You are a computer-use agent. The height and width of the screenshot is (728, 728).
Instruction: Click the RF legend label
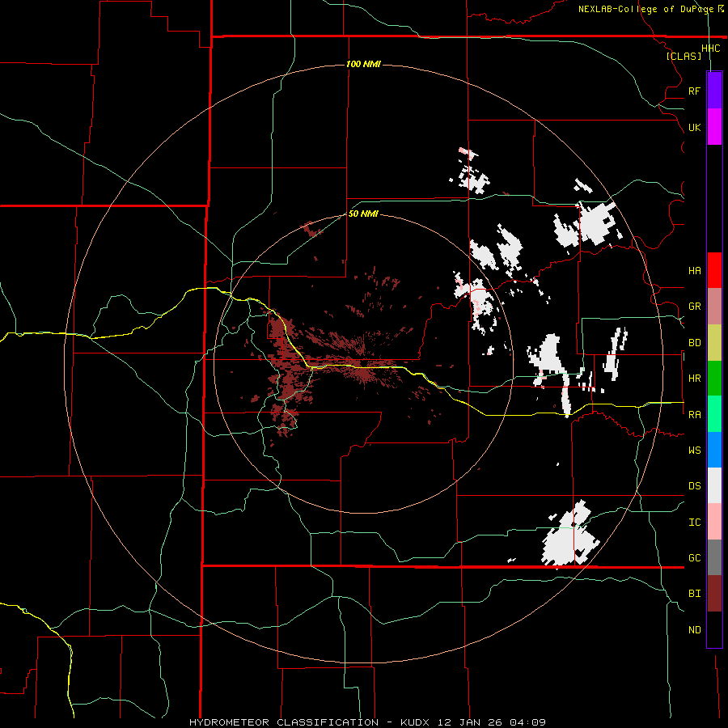[x=694, y=91]
